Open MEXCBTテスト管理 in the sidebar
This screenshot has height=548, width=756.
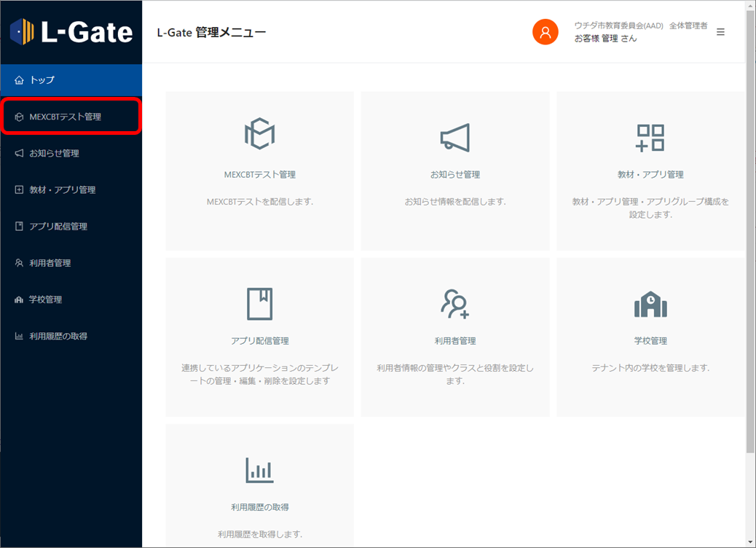click(71, 117)
